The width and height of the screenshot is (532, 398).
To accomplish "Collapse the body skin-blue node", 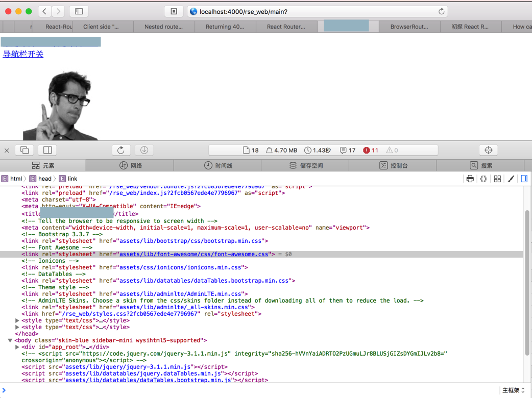I will tap(10, 340).
